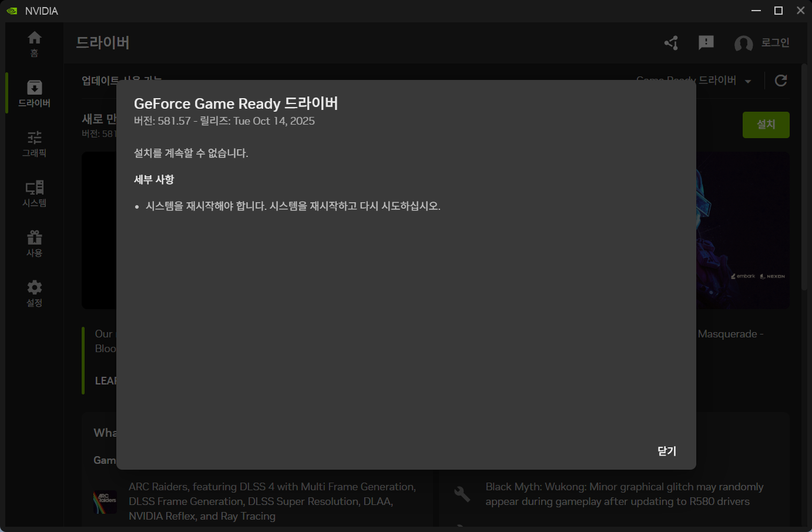
Task: Click the 로그인 link
Action: (775, 43)
